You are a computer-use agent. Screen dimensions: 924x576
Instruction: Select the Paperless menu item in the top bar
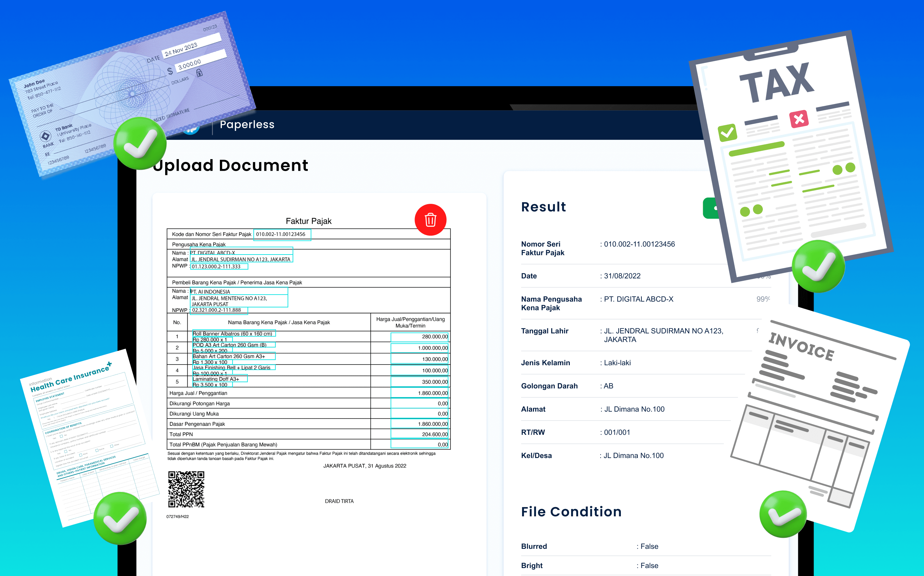click(x=247, y=125)
